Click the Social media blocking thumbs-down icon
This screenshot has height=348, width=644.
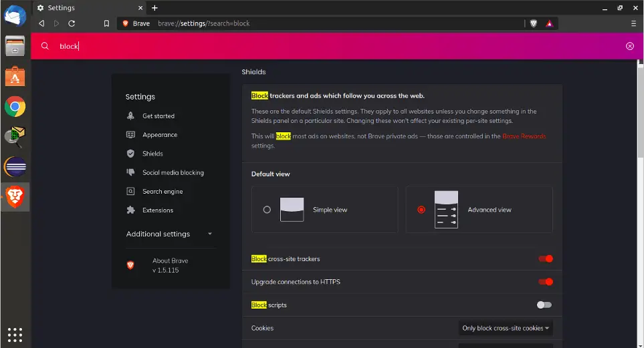(130, 172)
